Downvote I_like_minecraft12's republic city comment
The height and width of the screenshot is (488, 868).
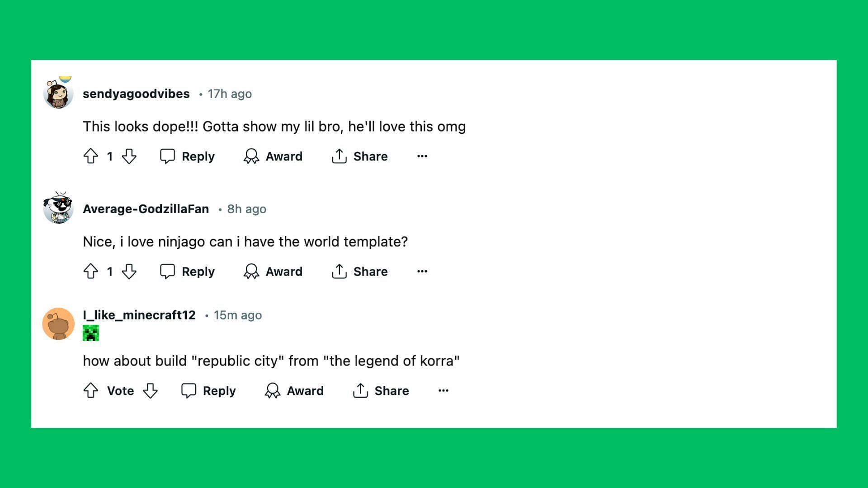(x=150, y=390)
